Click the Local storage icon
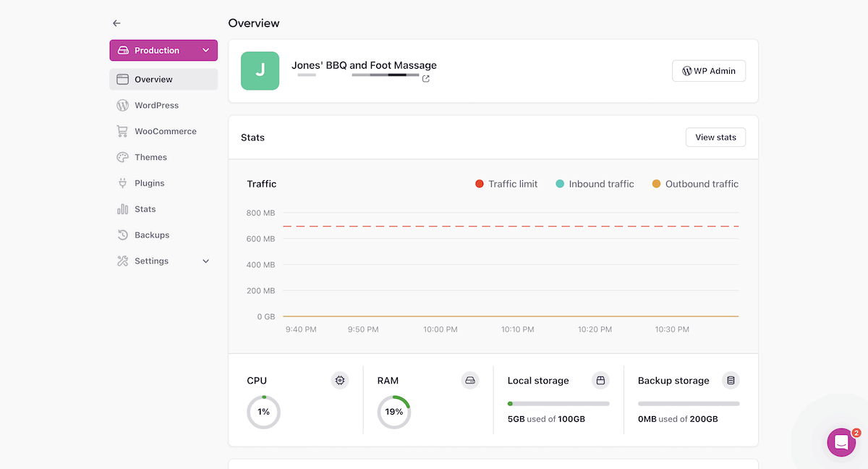Screen dimensions: 868x469 coord(600,381)
